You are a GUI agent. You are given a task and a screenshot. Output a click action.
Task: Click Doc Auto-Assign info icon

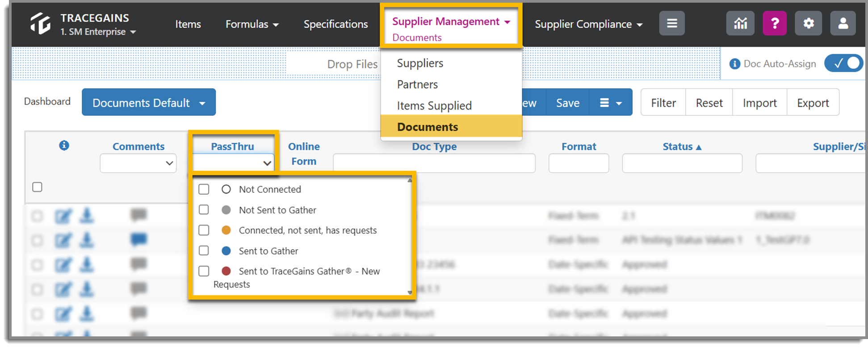[734, 64]
